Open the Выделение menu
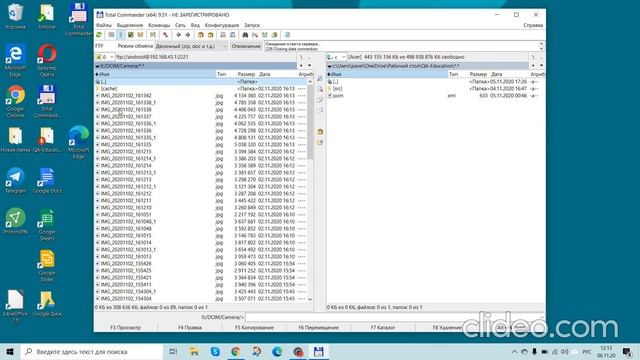This screenshot has height=360, width=640. pyautogui.click(x=130, y=25)
